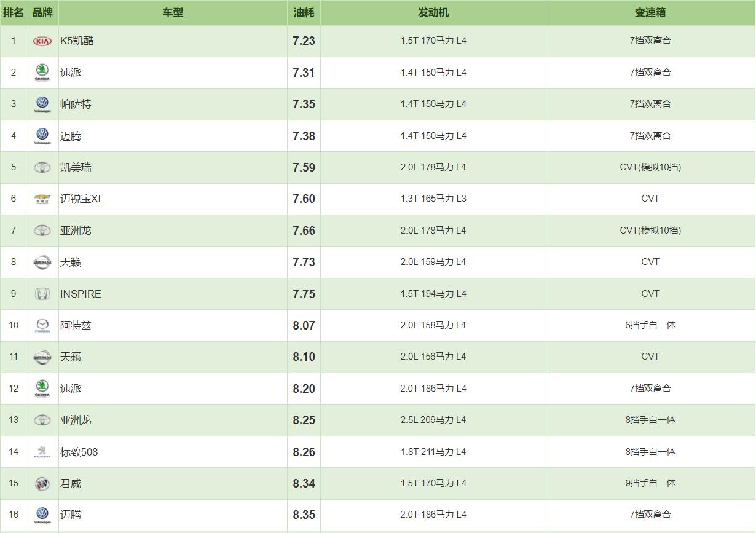Select the 7.23 fuel consumption value
756x533 pixels.
click(x=304, y=41)
